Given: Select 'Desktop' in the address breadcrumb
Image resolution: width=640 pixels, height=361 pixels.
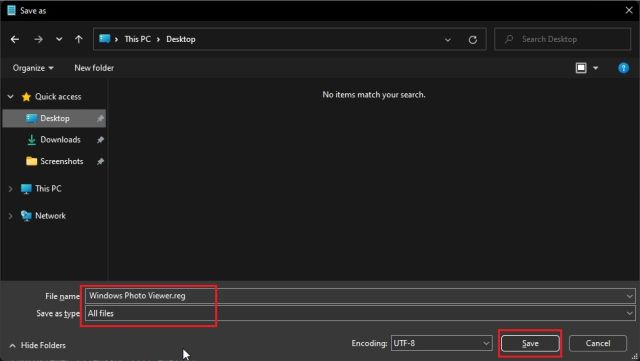Looking at the screenshot, I should tap(181, 39).
